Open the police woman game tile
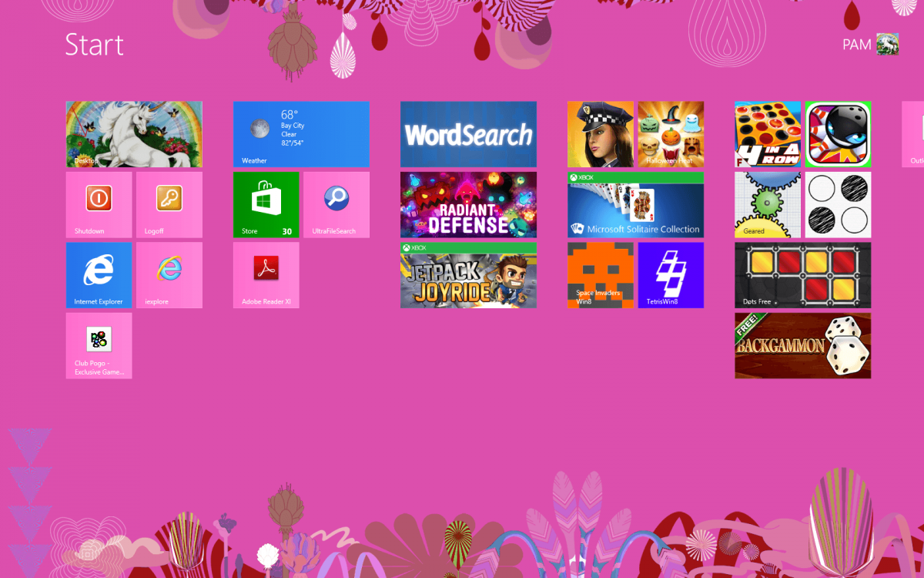The image size is (924, 578). pos(601,134)
